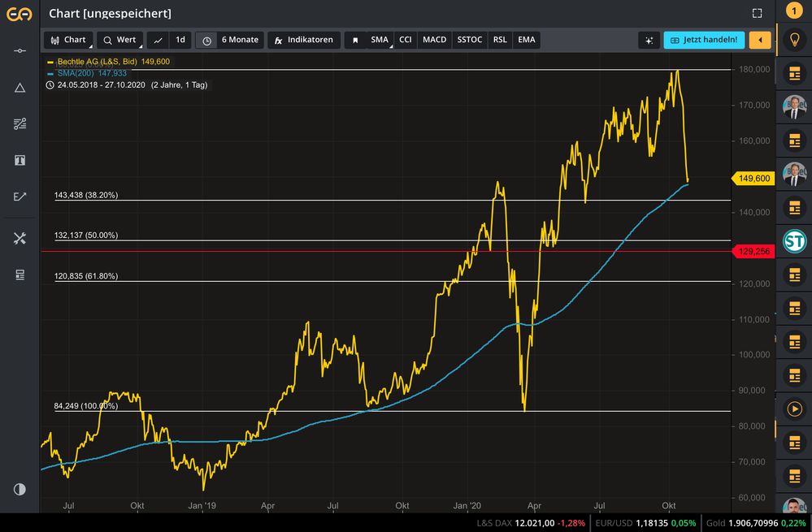Click the Jetzt handeln! button
This screenshot has height=532, width=812.
tap(704, 40)
